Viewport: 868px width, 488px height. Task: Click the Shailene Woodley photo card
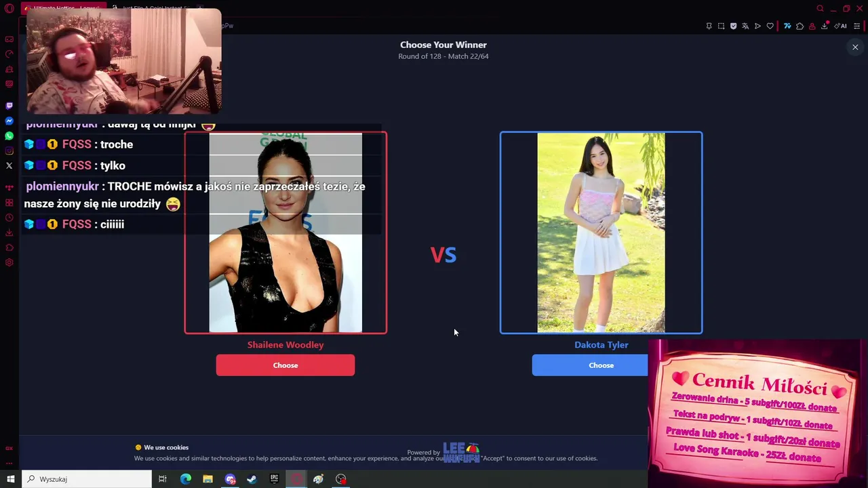(285, 232)
